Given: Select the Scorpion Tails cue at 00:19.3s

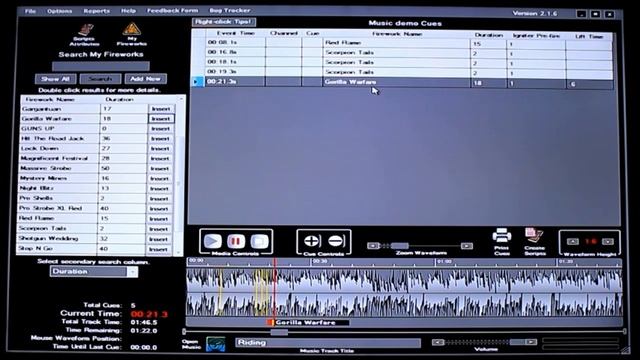Looking at the screenshot, I should coord(403,72).
